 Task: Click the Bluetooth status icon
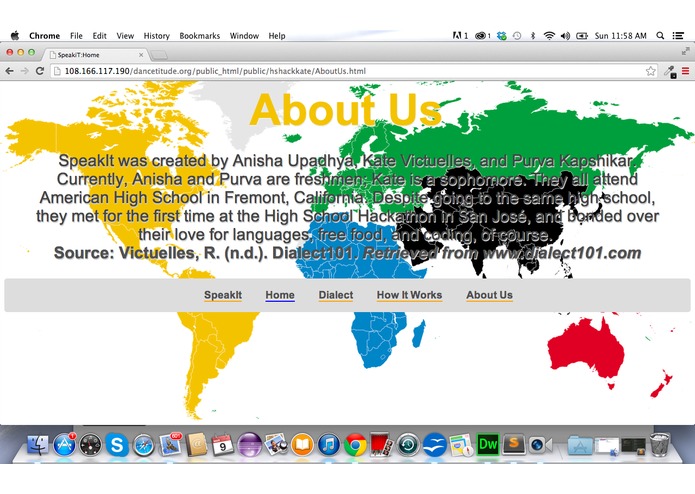pos(533,36)
